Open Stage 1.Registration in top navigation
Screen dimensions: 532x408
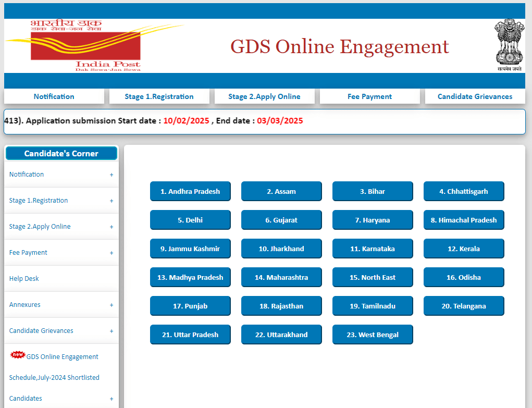pos(159,96)
